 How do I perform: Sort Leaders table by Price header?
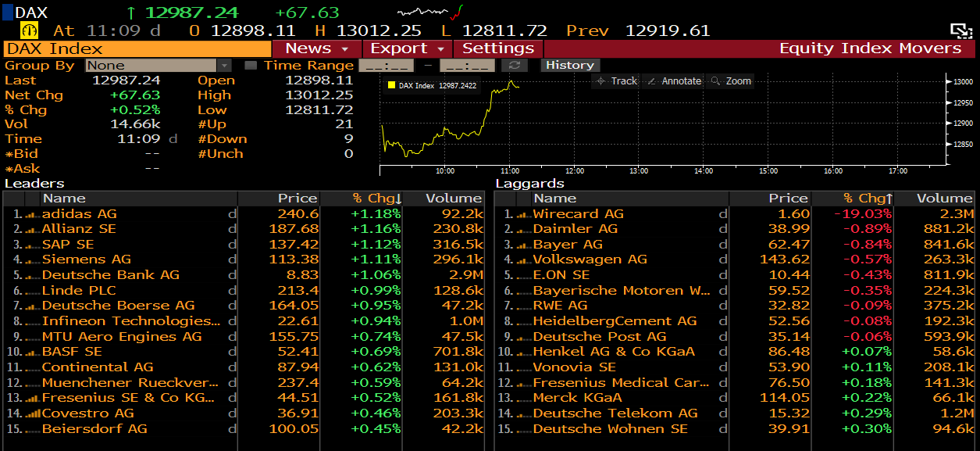point(280,199)
